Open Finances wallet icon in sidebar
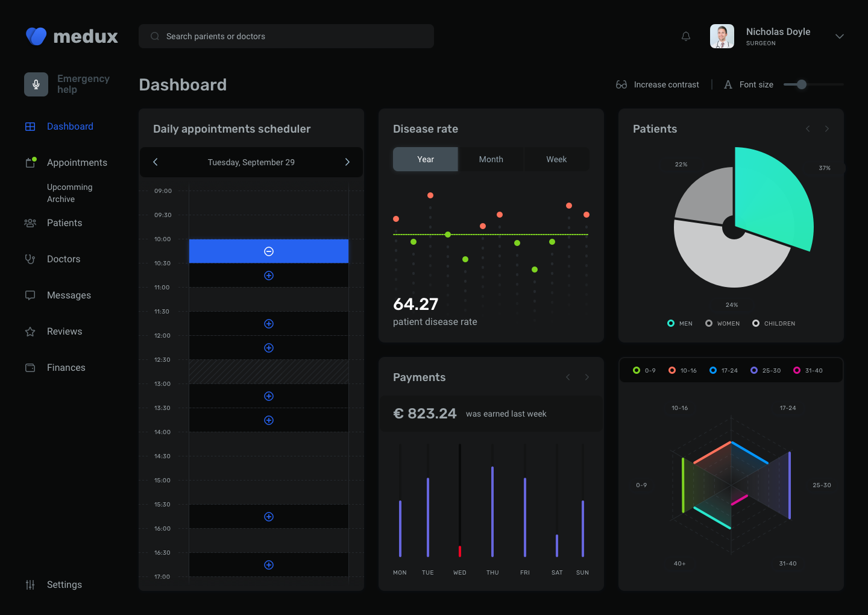This screenshot has width=868, height=615. click(x=30, y=368)
